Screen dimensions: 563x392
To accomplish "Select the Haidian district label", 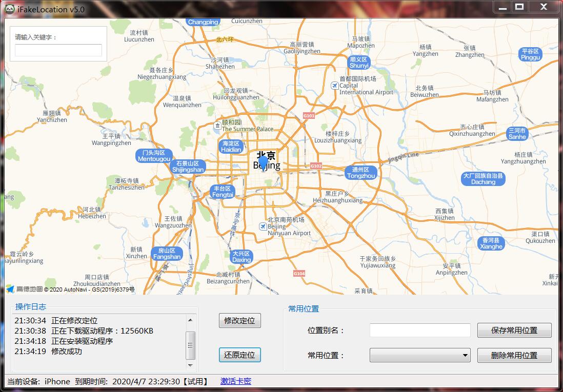I will pyautogui.click(x=231, y=147).
